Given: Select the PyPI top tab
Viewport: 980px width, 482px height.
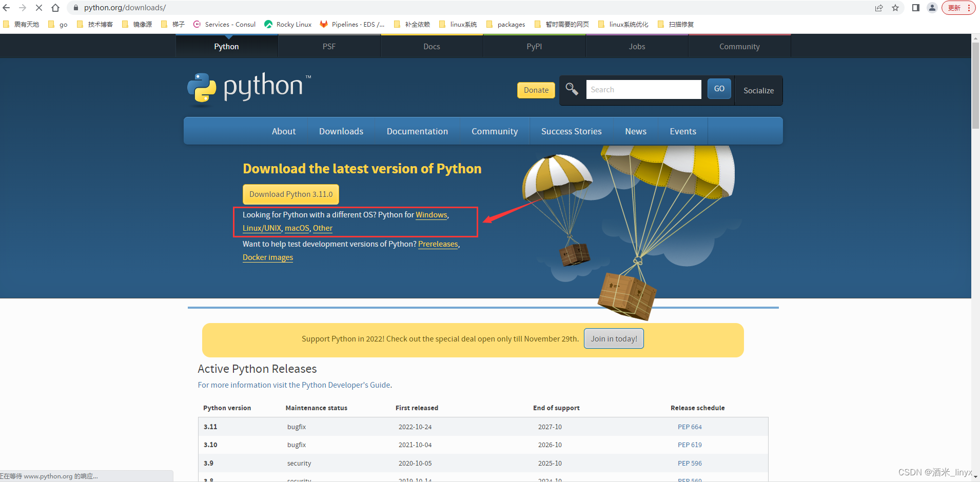Looking at the screenshot, I should click(x=534, y=46).
